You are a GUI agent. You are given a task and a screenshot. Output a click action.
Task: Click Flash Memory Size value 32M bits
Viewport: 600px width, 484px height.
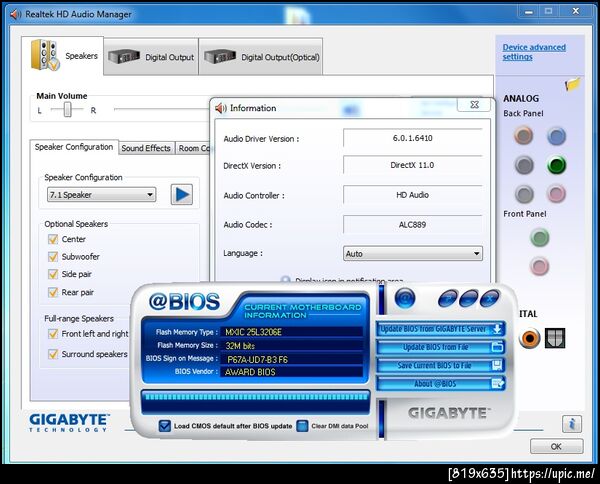tap(292, 345)
